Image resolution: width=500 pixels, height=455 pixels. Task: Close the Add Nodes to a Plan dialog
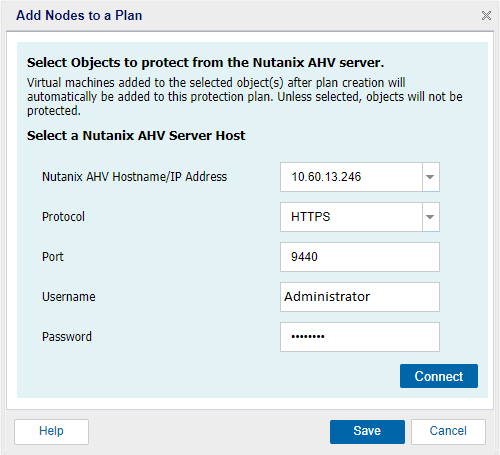click(486, 15)
